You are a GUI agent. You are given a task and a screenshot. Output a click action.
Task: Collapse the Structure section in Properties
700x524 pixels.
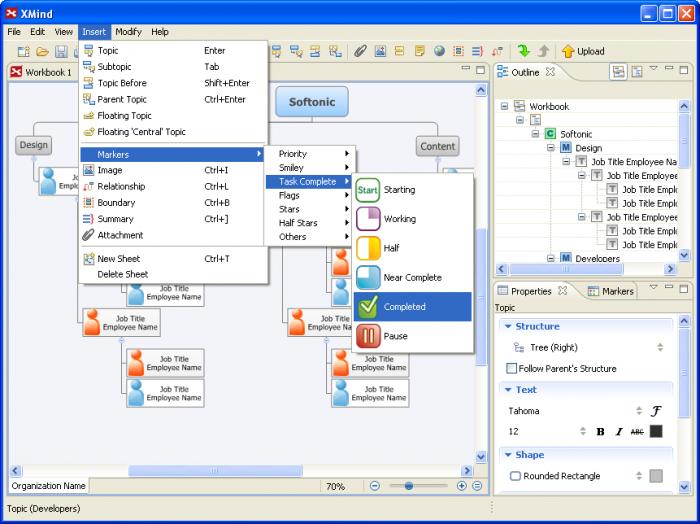click(508, 326)
